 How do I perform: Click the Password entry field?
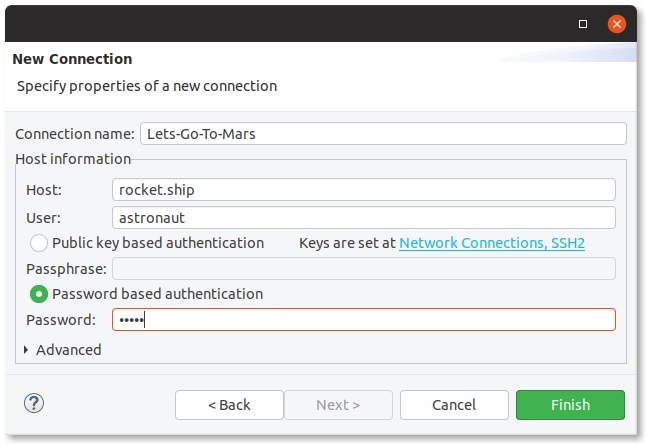pos(363,320)
